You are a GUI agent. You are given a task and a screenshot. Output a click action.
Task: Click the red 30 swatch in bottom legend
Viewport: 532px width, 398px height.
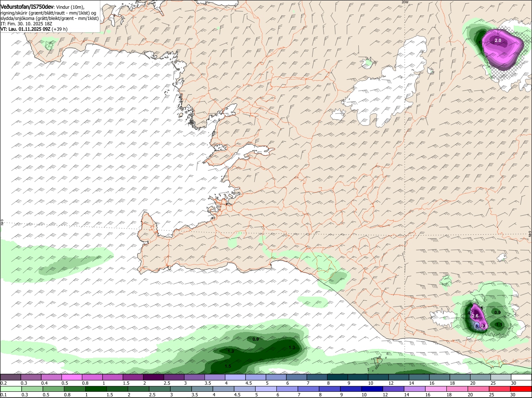click(x=521, y=389)
